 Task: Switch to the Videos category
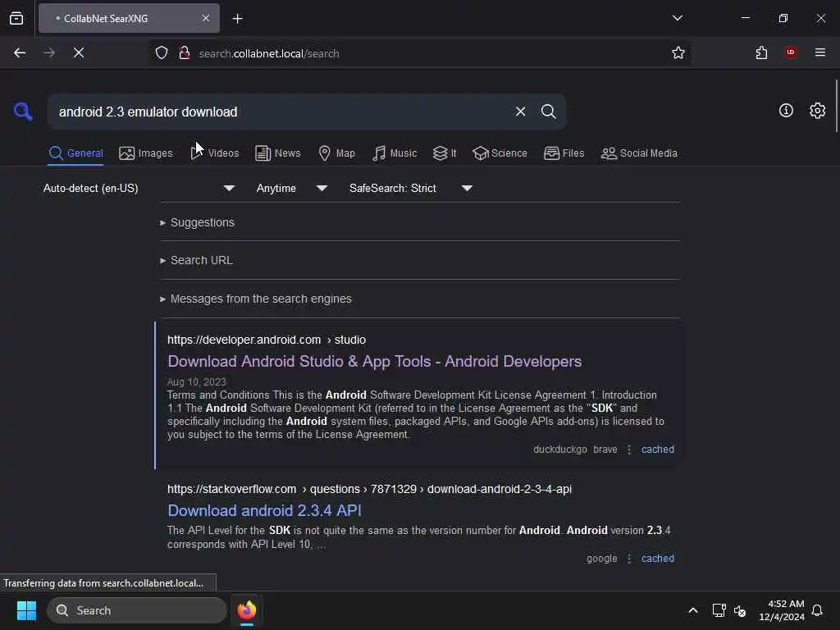click(x=215, y=153)
